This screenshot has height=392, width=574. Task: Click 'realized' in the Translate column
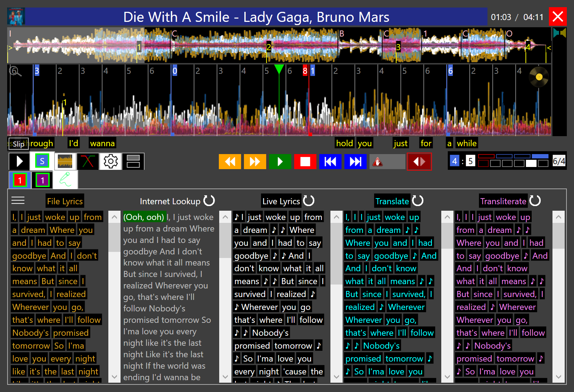360,307
